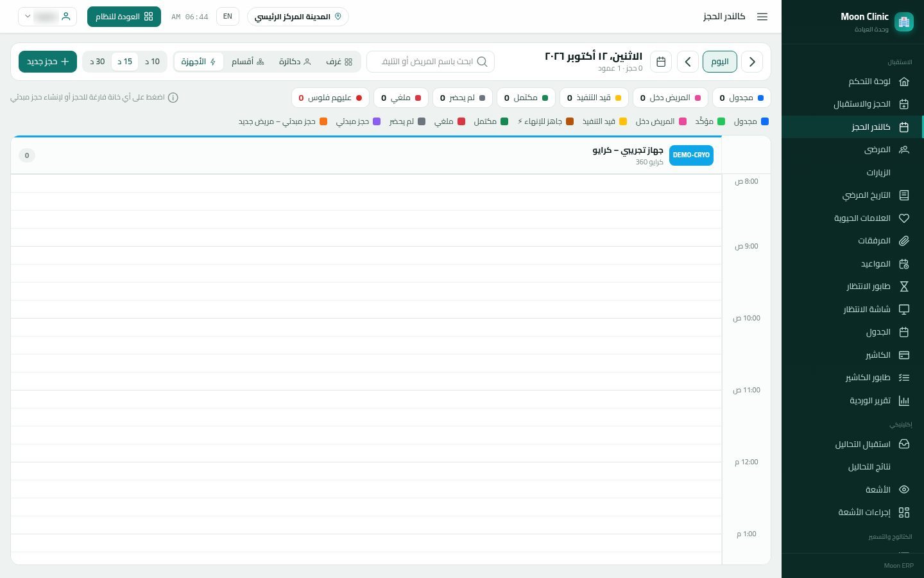The height and width of the screenshot is (578, 924).
Task: Click the info icon next to the hint text
Action: coord(173,98)
